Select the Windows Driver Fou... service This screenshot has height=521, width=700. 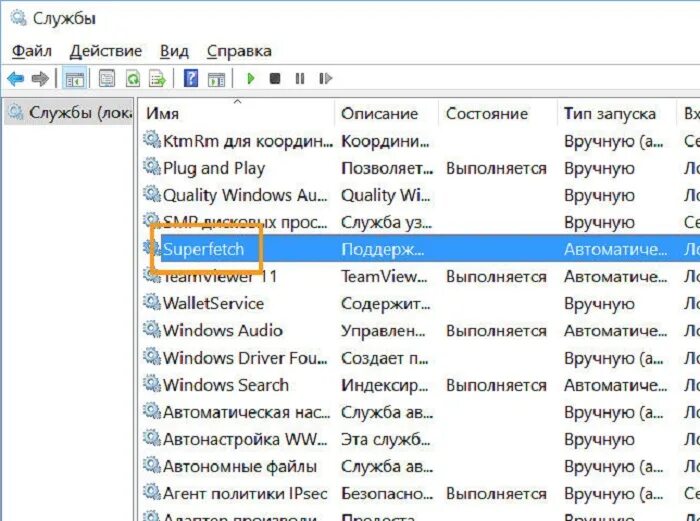[245, 358]
